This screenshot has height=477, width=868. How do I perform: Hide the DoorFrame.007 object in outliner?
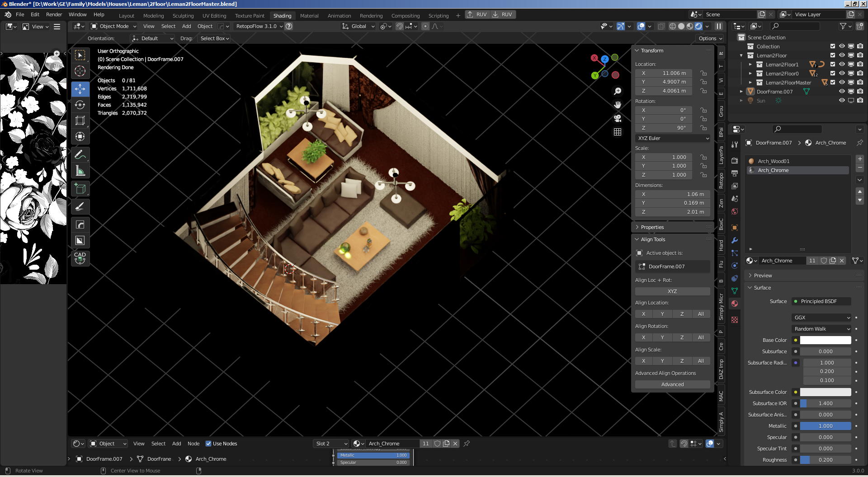click(842, 92)
